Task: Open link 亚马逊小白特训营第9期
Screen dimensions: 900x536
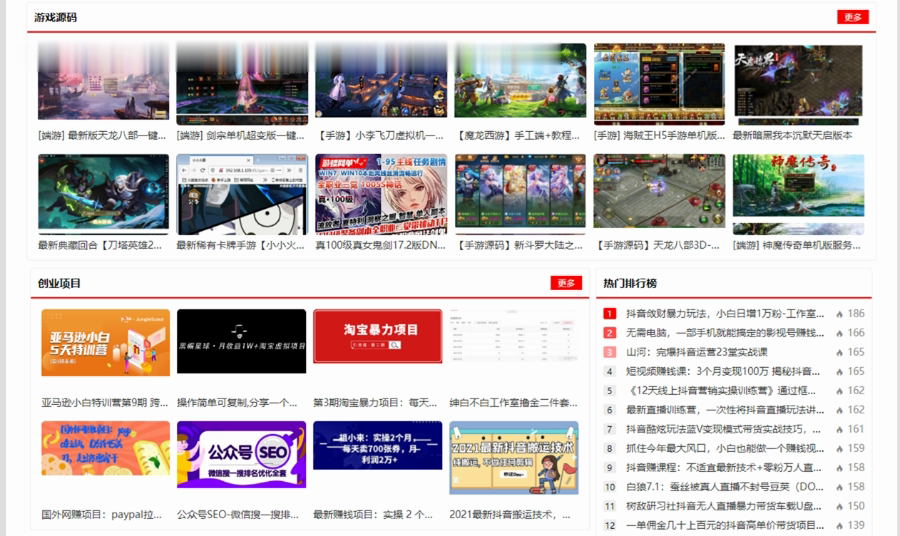Action: tap(104, 403)
